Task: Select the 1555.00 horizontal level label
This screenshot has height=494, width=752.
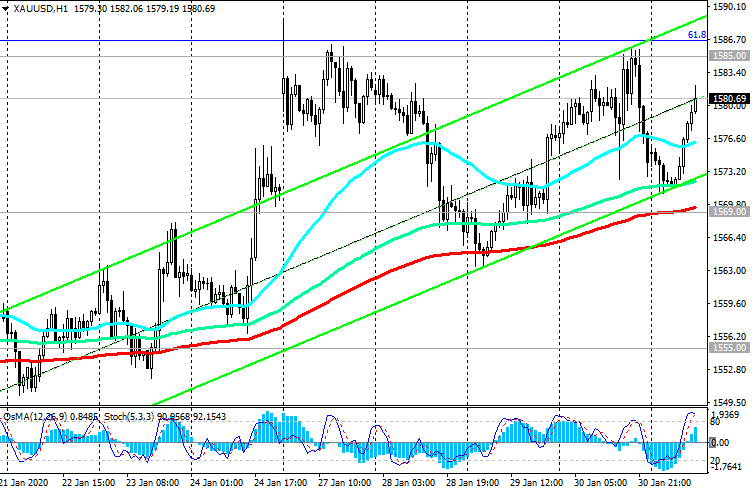Action: (729, 348)
